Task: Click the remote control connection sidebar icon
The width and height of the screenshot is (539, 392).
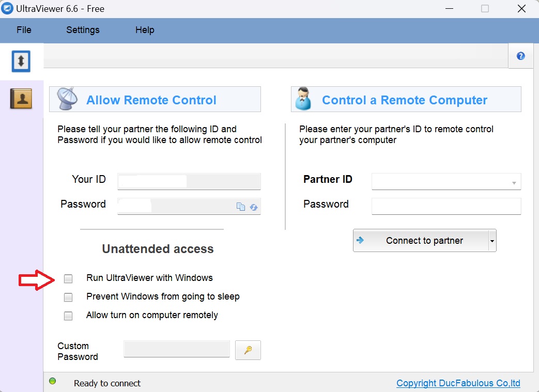Action: [21, 61]
